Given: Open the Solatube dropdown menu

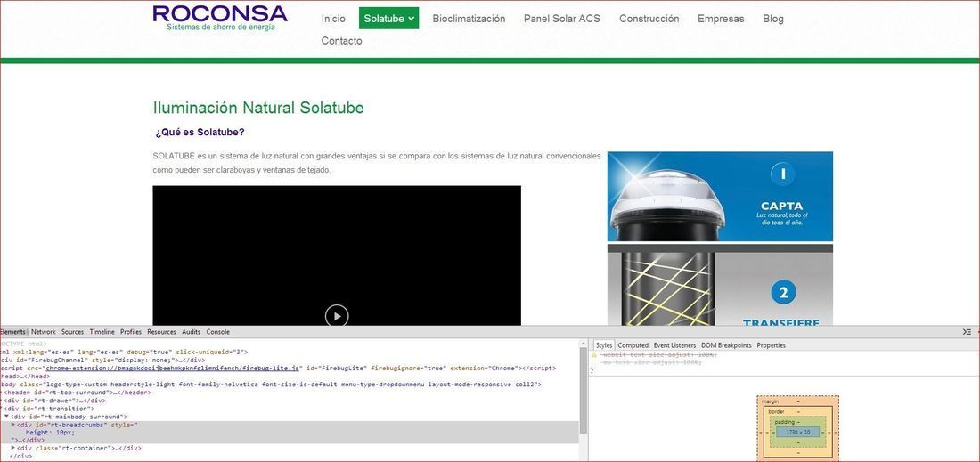Looking at the screenshot, I should click(388, 19).
